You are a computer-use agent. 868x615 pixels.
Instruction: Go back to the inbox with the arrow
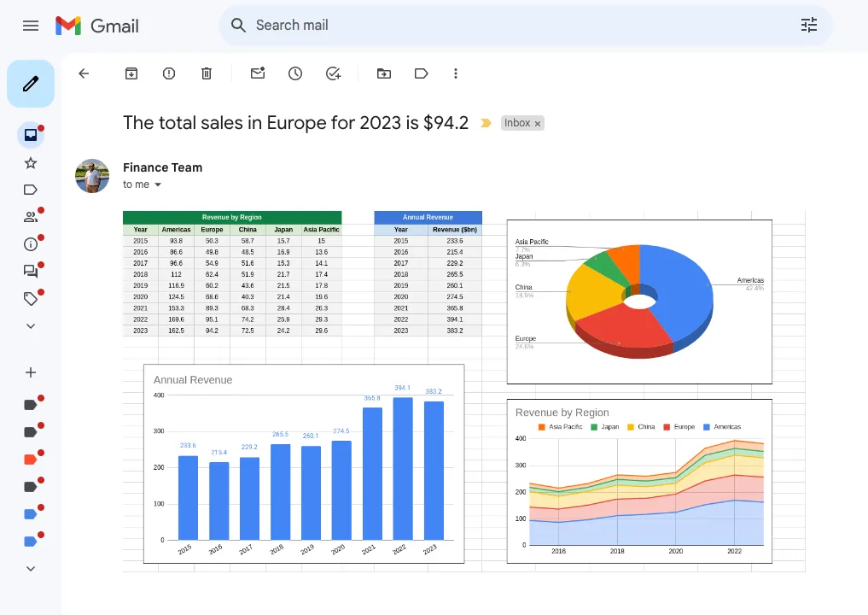point(83,73)
